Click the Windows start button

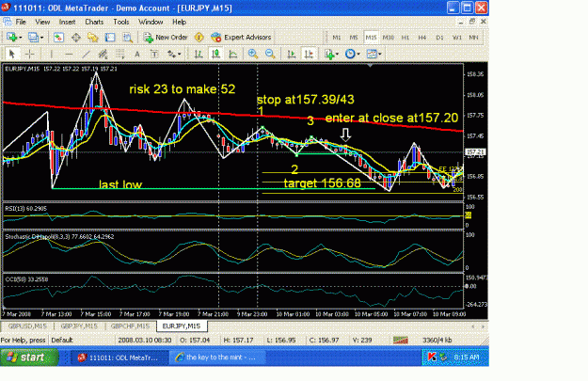pos(29,357)
